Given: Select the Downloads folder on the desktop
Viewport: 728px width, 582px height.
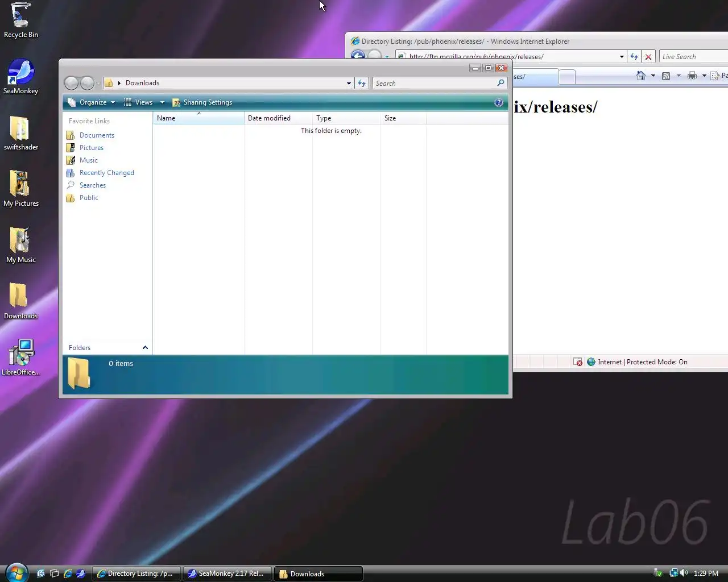Looking at the screenshot, I should (x=21, y=302).
